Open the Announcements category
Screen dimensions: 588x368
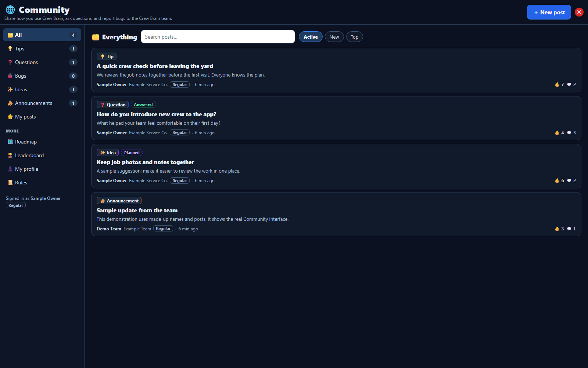(42, 103)
